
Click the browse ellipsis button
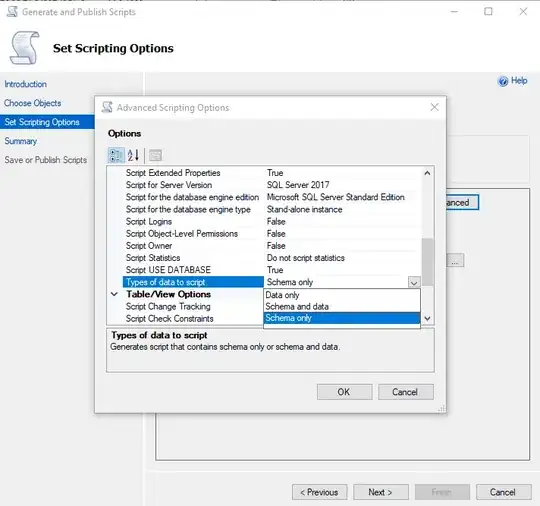[x=455, y=260]
